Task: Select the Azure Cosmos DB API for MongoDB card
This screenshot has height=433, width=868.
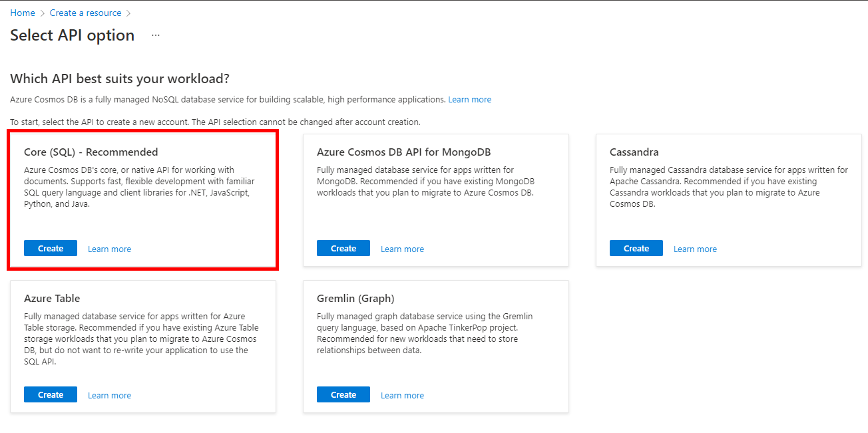Action: click(435, 200)
